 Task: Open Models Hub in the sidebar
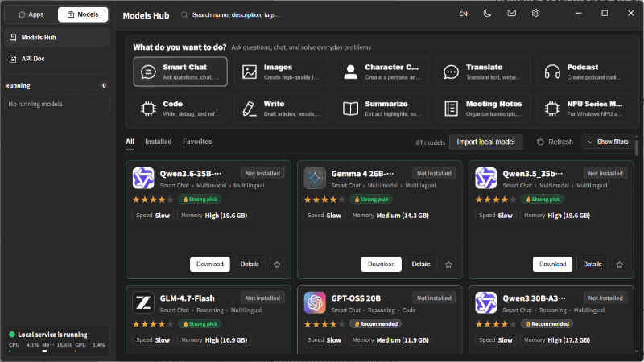[57, 37]
